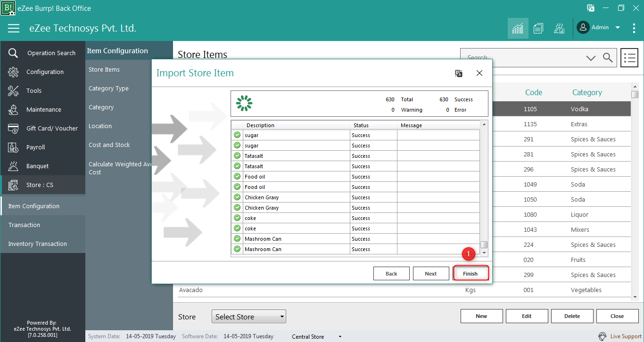Image resolution: width=644 pixels, height=342 pixels.
Task: Open Location submenu entry
Action: 100,126
